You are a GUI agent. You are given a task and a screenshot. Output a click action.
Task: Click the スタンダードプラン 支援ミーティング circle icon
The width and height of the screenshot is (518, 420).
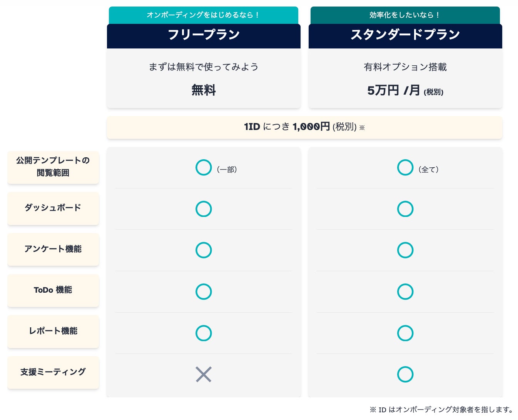405,374
